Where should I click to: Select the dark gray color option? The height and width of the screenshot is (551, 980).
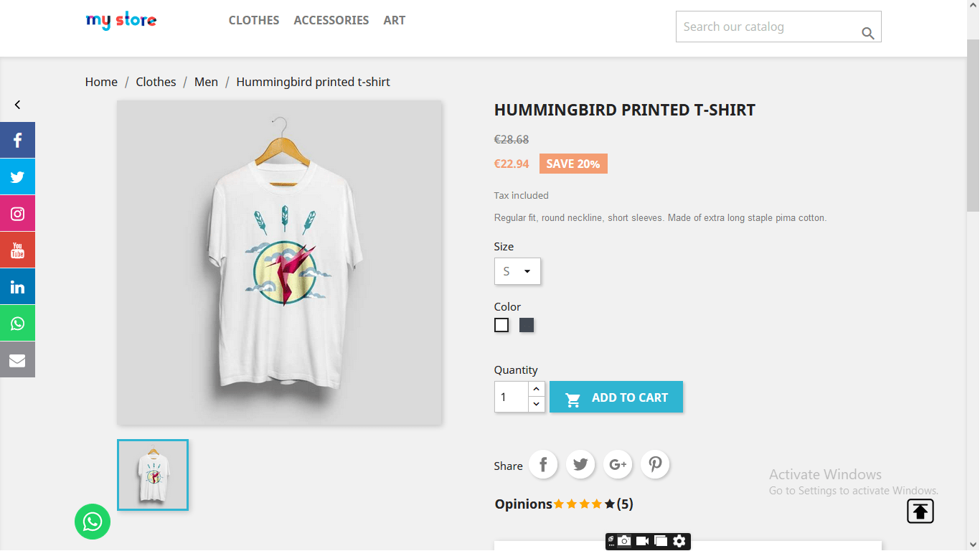[527, 325]
